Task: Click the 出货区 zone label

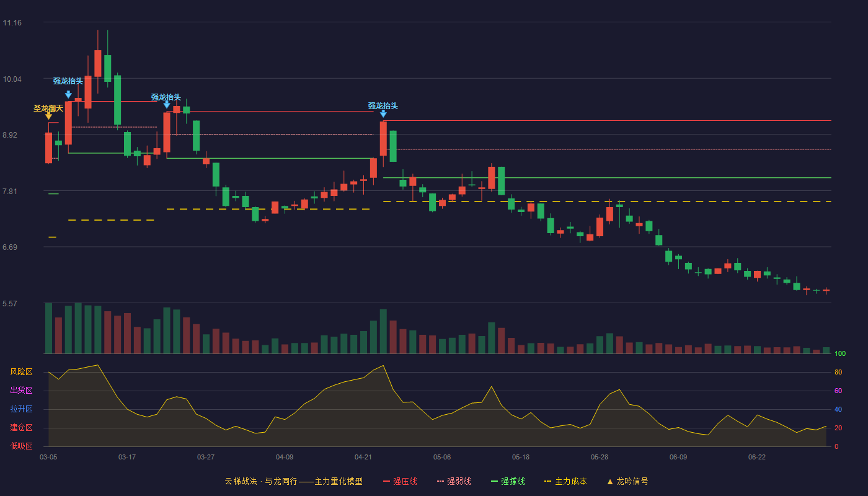Action: (21, 391)
